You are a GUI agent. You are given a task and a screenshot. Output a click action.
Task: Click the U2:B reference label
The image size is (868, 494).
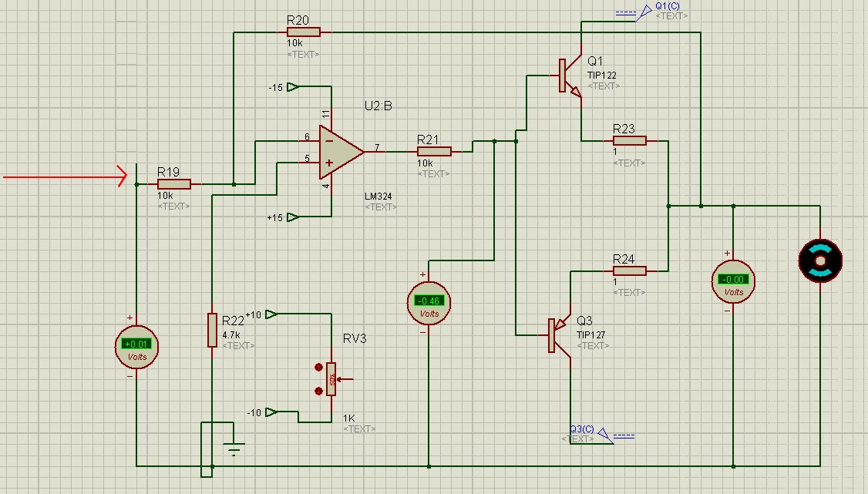pos(378,106)
